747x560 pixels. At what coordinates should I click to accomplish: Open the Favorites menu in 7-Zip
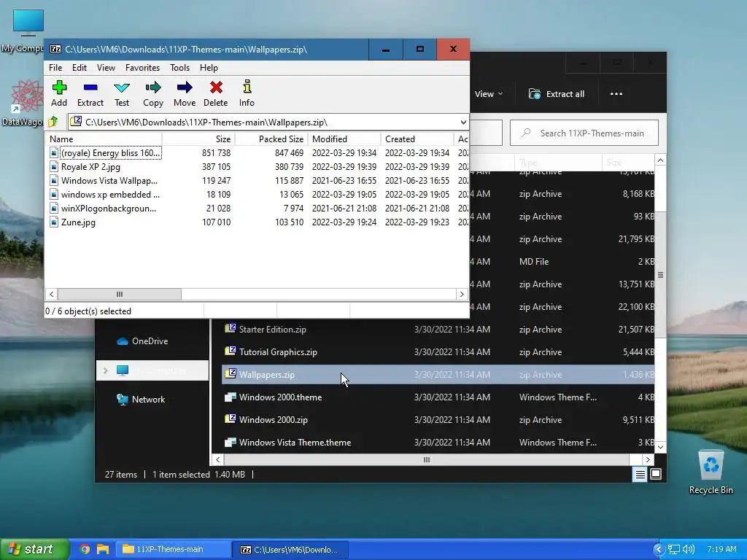[142, 68]
